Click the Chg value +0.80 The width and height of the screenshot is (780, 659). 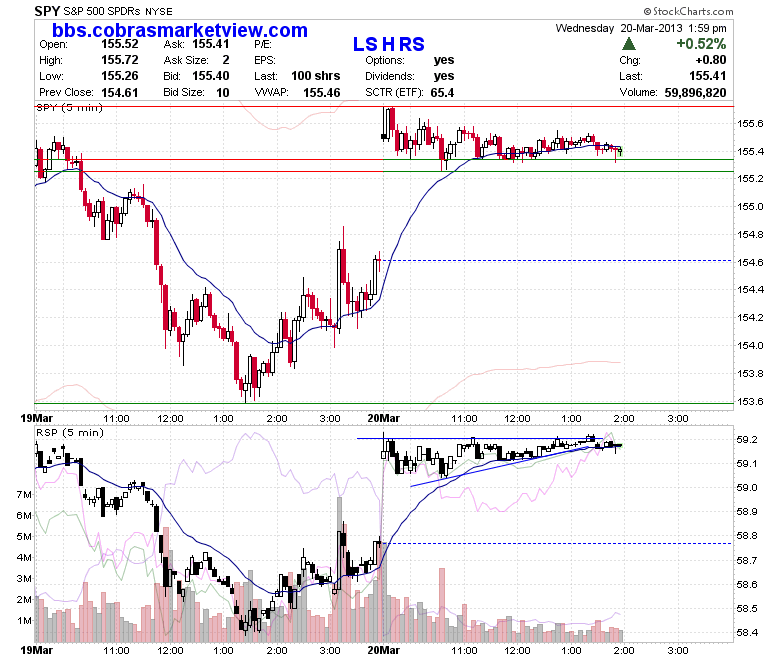(x=711, y=60)
